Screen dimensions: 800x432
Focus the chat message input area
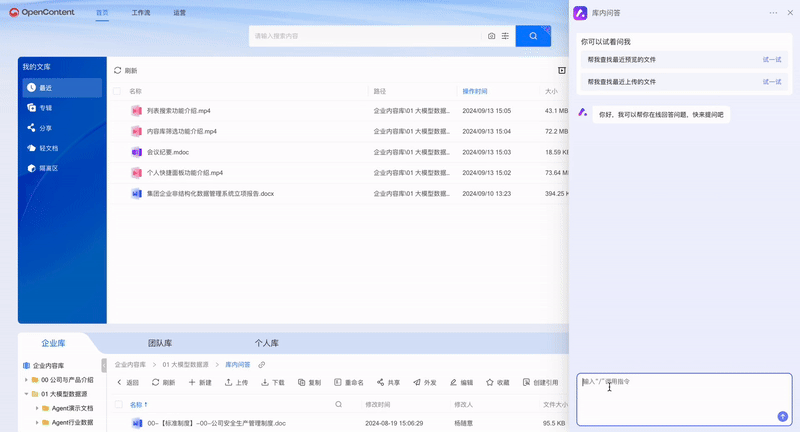pos(684,399)
